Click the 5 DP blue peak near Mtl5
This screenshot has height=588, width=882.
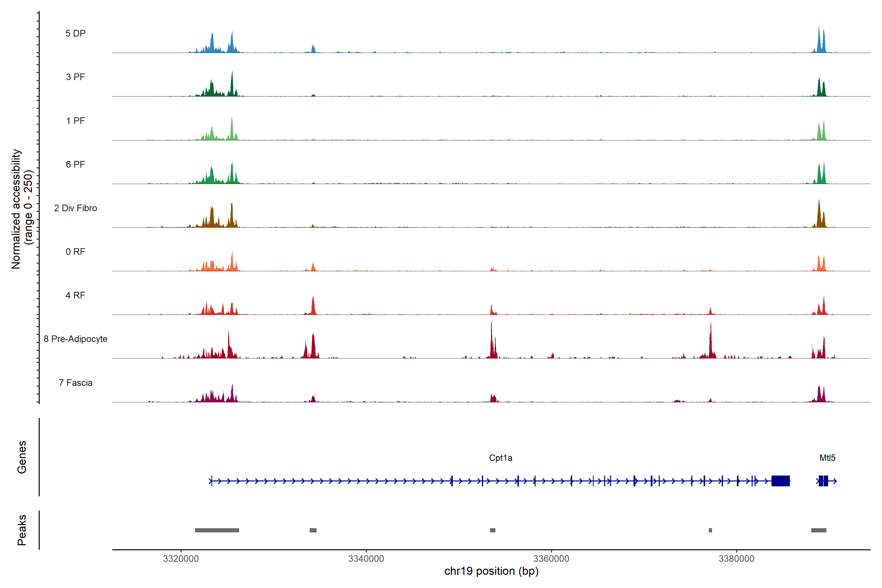pos(819,41)
